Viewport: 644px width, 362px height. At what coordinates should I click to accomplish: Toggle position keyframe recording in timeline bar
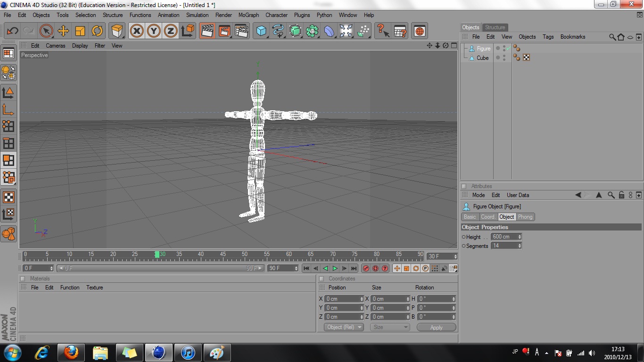pyautogui.click(x=397, y=268)
